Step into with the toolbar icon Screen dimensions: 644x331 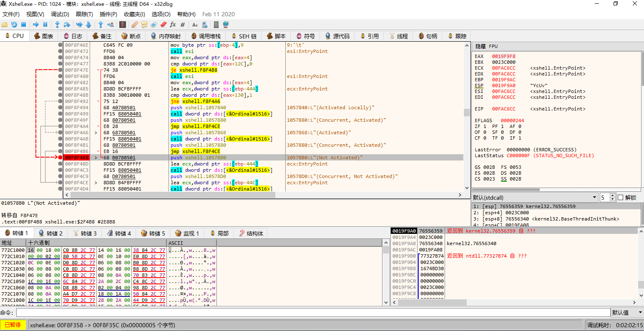tap(57, 25)
